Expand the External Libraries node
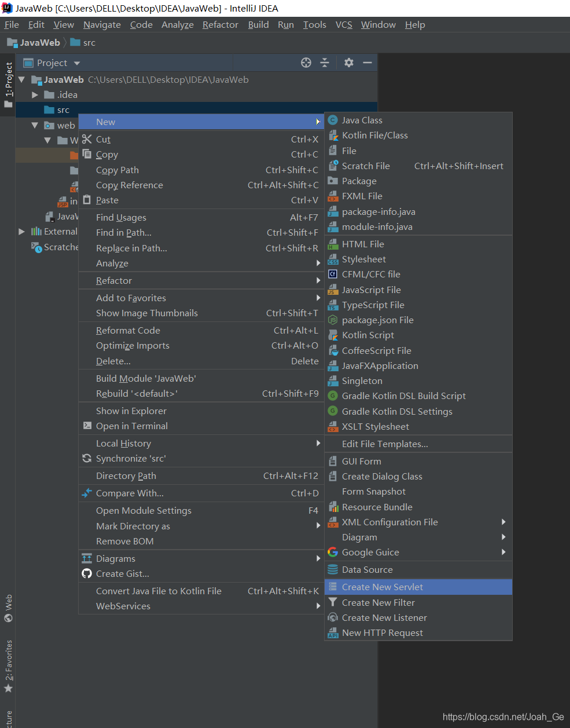The image size is (570, 728). (21, 232)
